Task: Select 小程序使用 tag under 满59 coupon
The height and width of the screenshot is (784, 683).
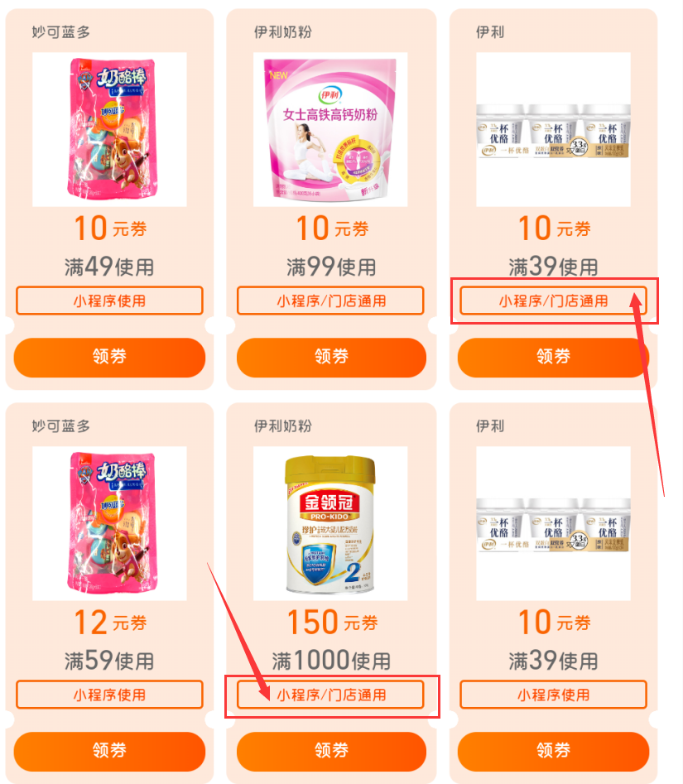Action: pos(109,695)
